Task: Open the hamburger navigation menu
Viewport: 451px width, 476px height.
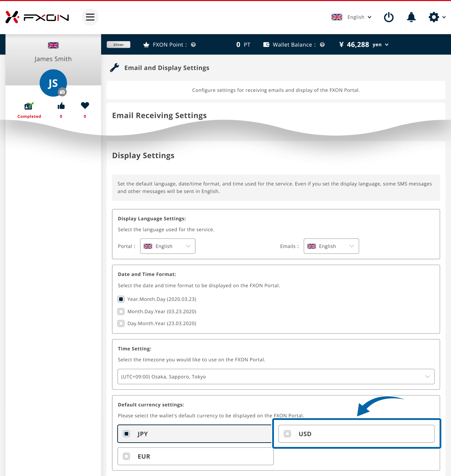Action: [90, 17]
